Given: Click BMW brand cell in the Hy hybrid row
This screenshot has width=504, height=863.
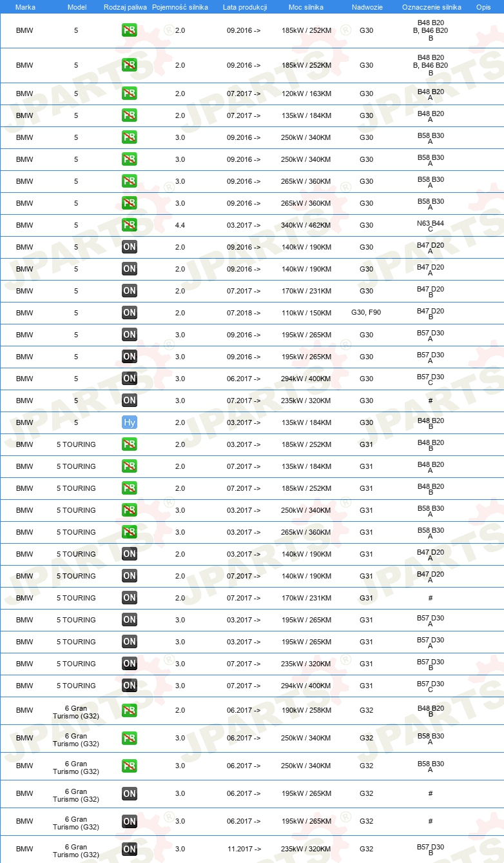Looking at the screenshot, I should point(24,422).
